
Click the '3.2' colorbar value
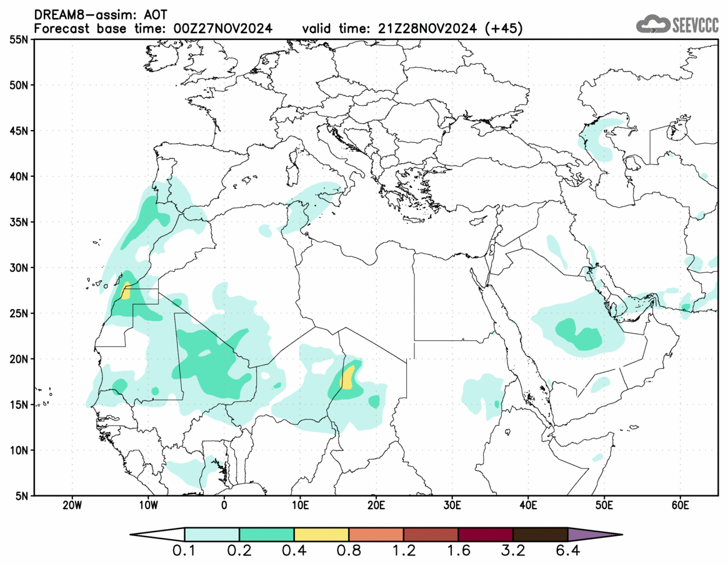tap(513, 551)
